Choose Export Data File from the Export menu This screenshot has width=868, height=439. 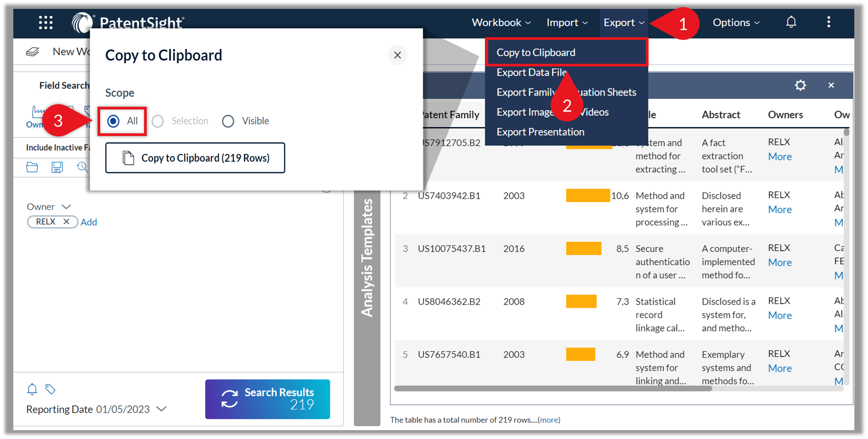[532, 72]
